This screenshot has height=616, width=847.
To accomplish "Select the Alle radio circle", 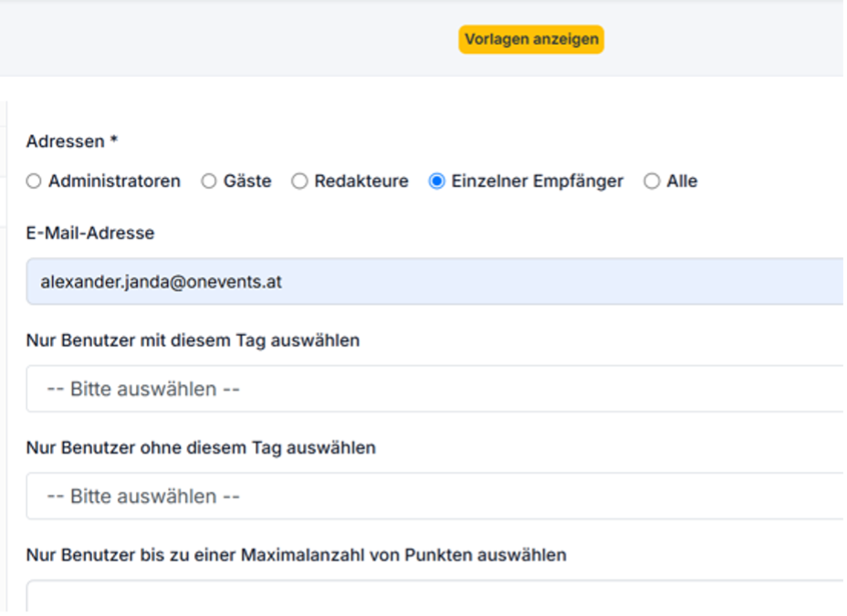I will pos(652,182).
